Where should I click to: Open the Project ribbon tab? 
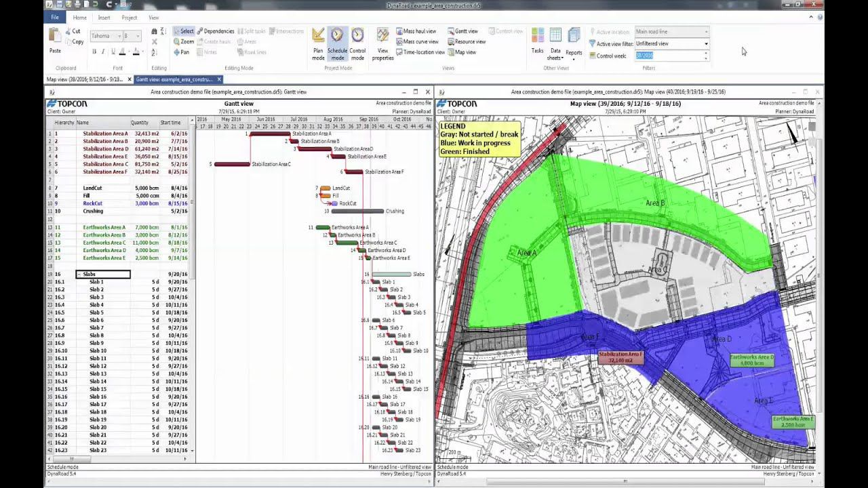tap(129, 18)
